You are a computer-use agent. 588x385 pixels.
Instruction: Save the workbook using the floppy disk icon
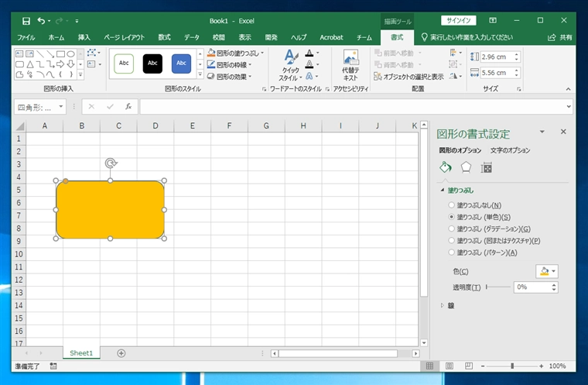[26, 21]
